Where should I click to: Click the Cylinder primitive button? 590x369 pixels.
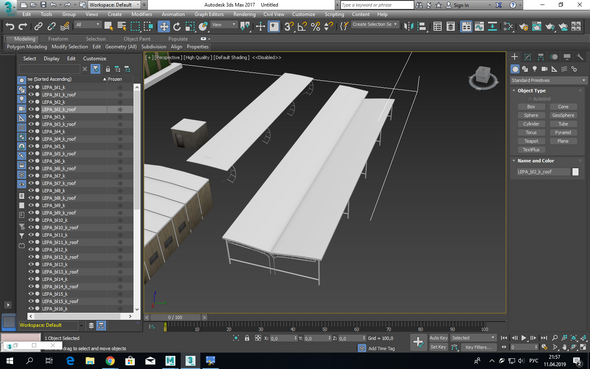pos(531,124)
